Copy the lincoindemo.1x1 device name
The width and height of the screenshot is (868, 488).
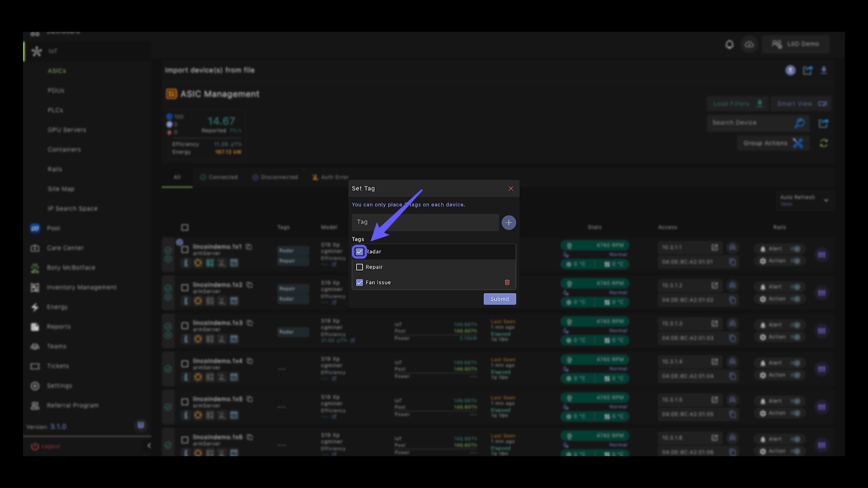249,247
